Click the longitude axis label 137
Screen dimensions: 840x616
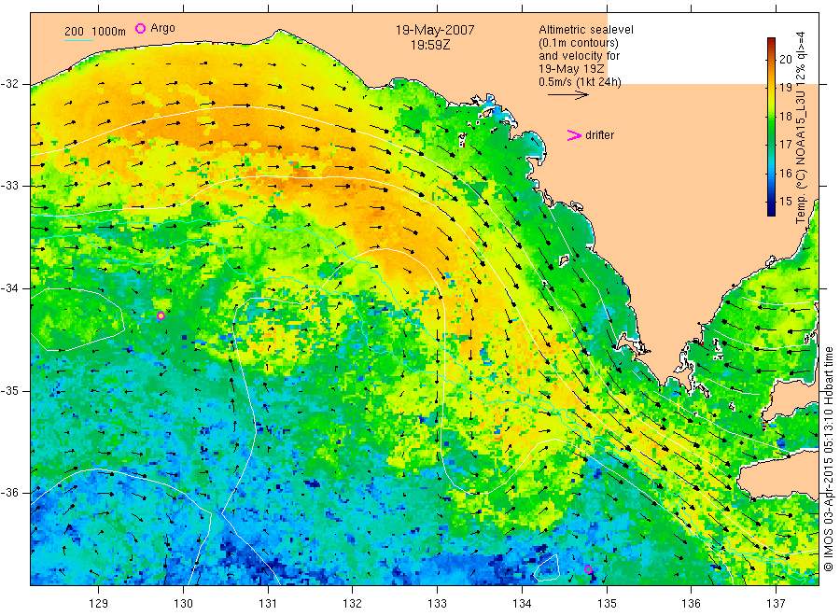[x=776, y=604]
